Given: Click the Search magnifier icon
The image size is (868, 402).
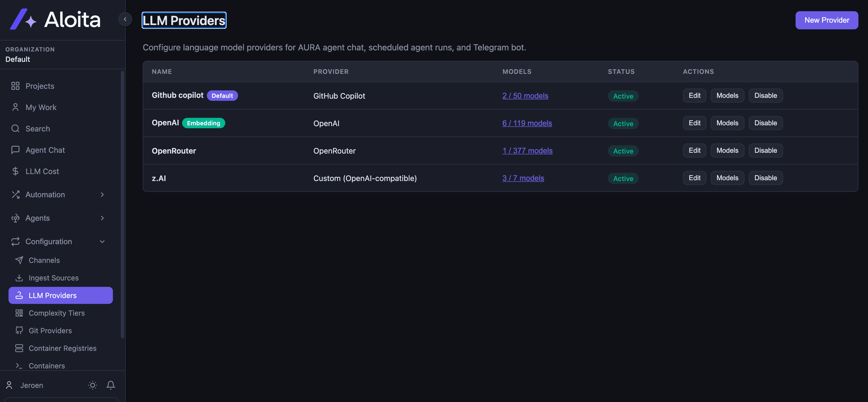Looking at the screenshot, I should pos(15,128).
